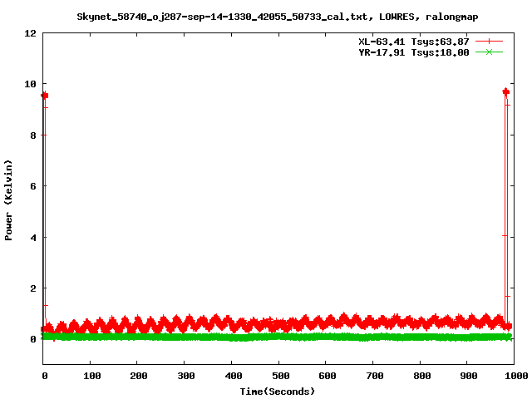The image size is (532, 399).
Task: Click the Power (Kelvin) y-axis label
Action: pyautogui.click(x=8, y=200)
